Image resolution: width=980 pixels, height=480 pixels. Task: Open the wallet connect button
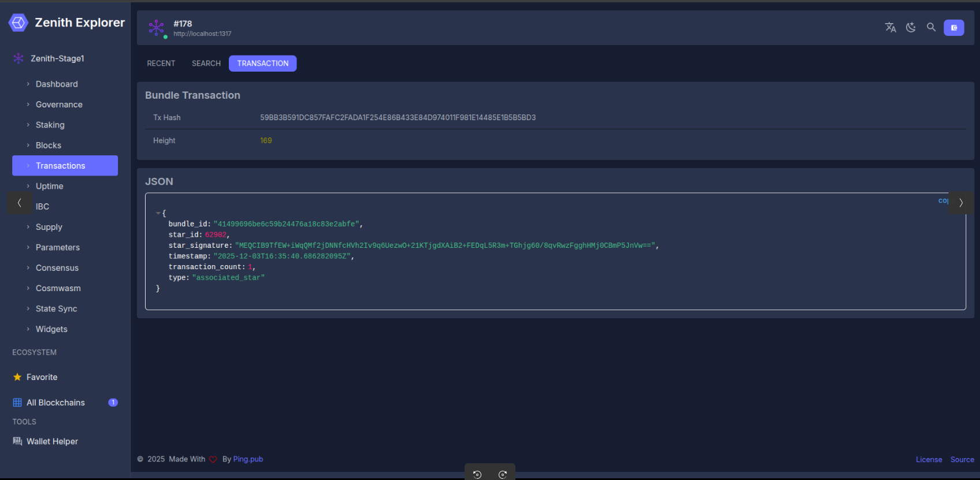[953, 28]
